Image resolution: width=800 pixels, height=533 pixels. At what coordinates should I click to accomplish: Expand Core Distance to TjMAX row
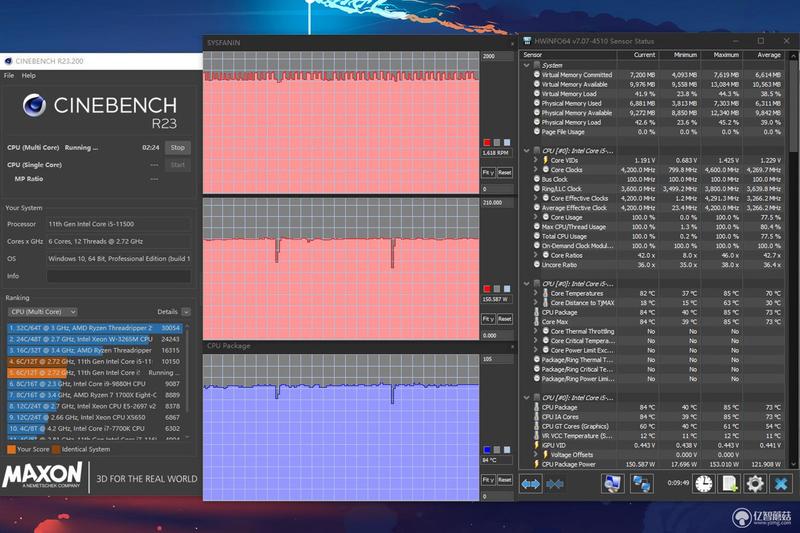tap(536, 303)
